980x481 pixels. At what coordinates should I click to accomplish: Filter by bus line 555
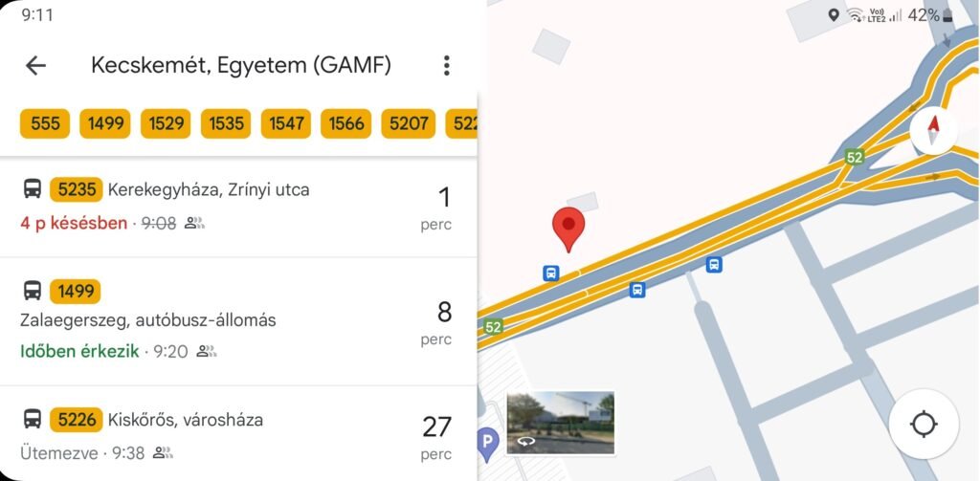[45, 123]
